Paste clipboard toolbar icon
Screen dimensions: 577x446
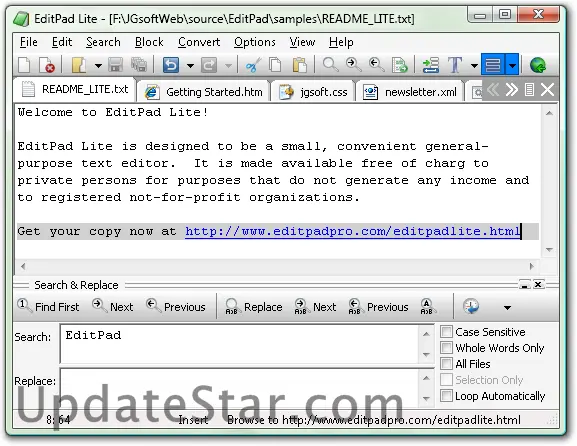coord(300,66)
